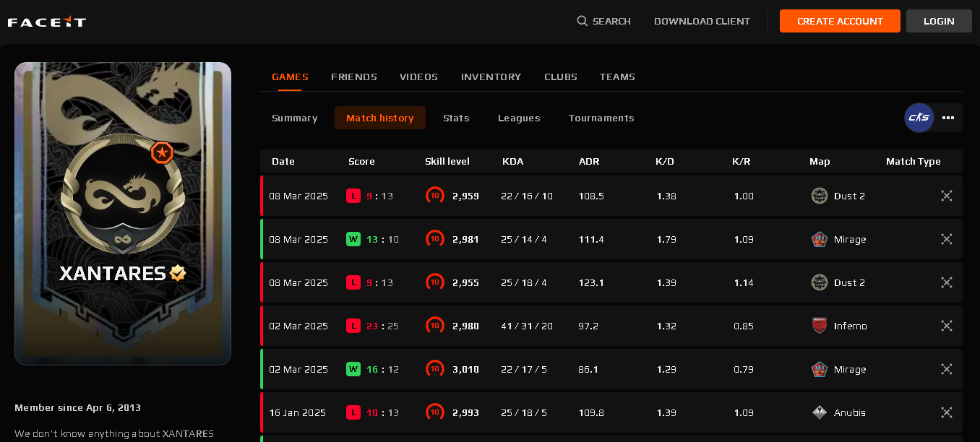Viewport: 980px width, 442px height.
Task: Click the Mirage map icon, 3,010 row
Action: click(x=819, y=369)
